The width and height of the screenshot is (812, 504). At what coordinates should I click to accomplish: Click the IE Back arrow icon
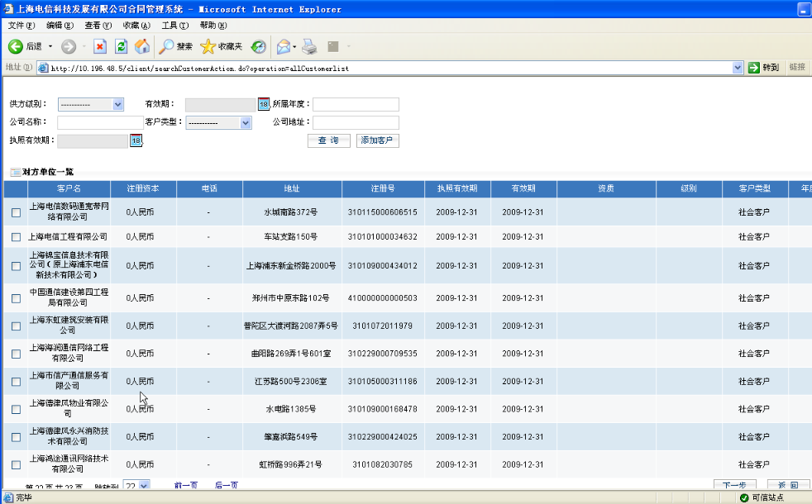coord(15,46)
